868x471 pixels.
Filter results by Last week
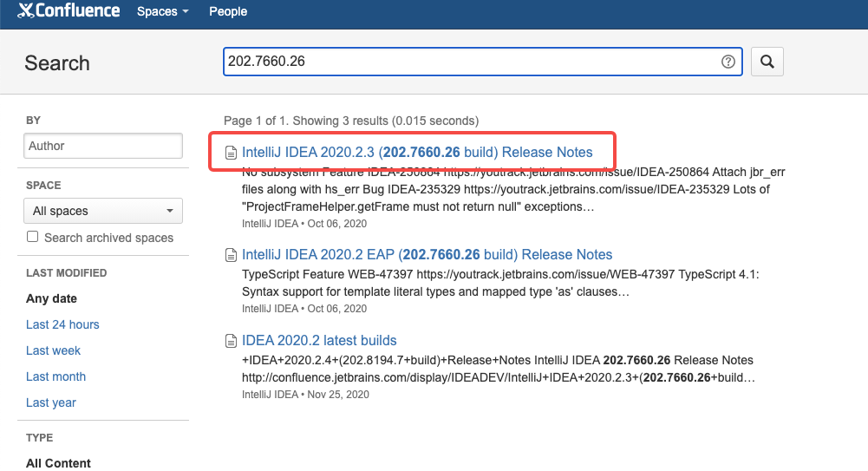point(53,351)
